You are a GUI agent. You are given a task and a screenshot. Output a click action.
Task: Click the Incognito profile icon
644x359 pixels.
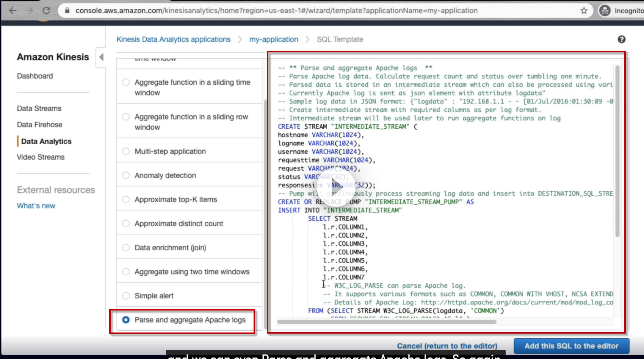605,11
